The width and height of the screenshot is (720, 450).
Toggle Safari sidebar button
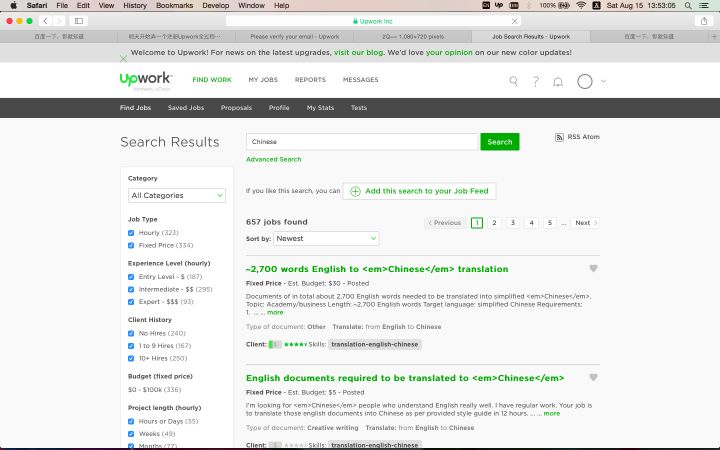(79, 21)
